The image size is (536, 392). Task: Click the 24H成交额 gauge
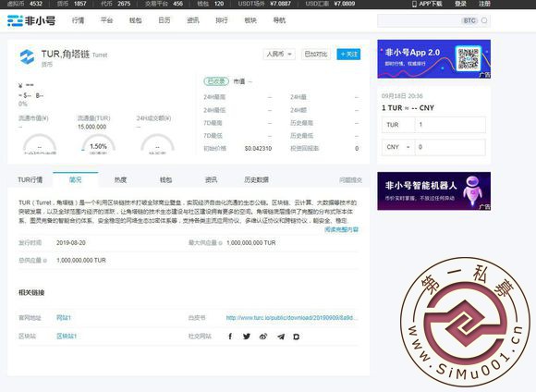click(157, 144)
